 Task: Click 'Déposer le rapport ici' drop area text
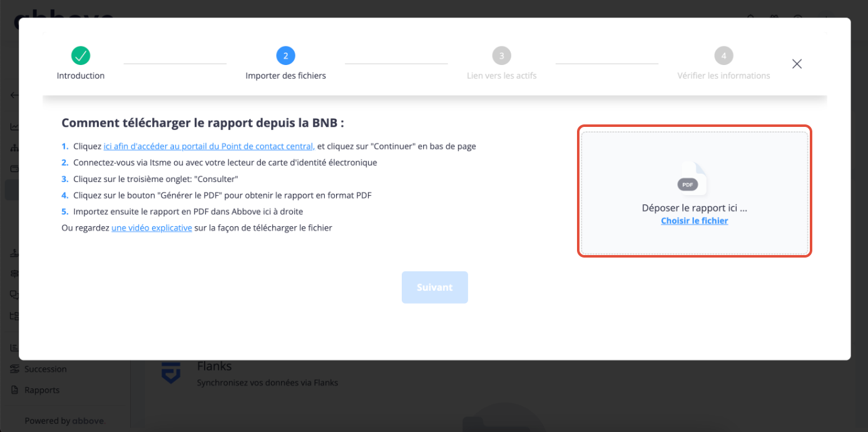(x=694, y=208)
